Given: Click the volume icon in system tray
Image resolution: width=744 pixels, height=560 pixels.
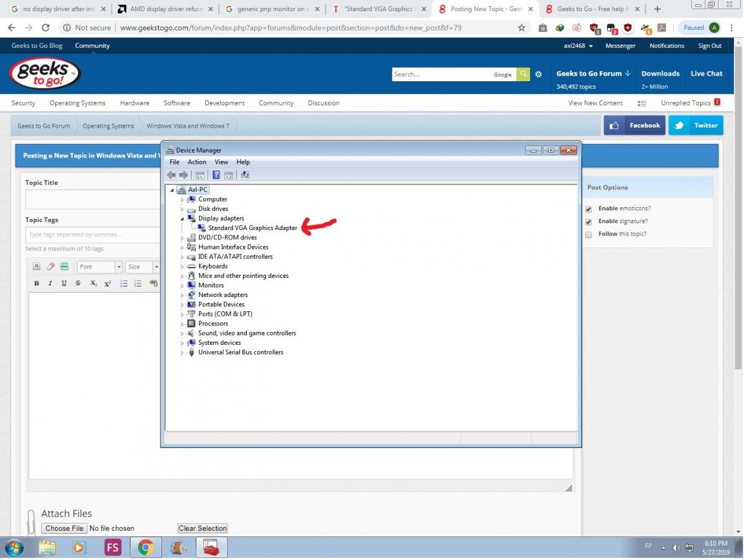Looking at the screenshot, I should point(676,548).
